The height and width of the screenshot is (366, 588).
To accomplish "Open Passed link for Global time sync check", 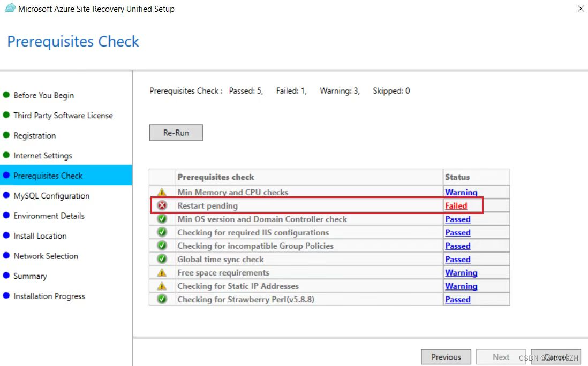I will pyautogui.click(x=457, y=259).
